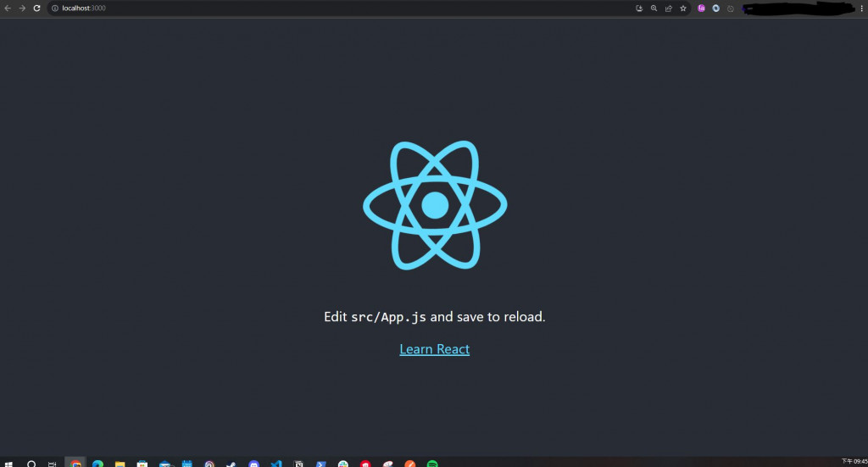This screenshot has height=467, width=868.
Task: Go forward in browser history
Action: coord(22,8)
